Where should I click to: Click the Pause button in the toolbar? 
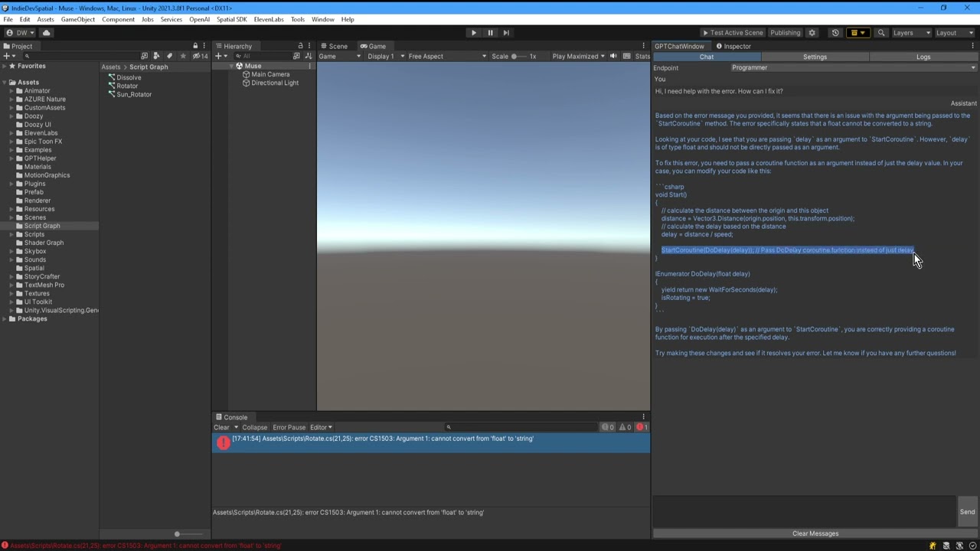pyautogui.click(x=490, y=33)
